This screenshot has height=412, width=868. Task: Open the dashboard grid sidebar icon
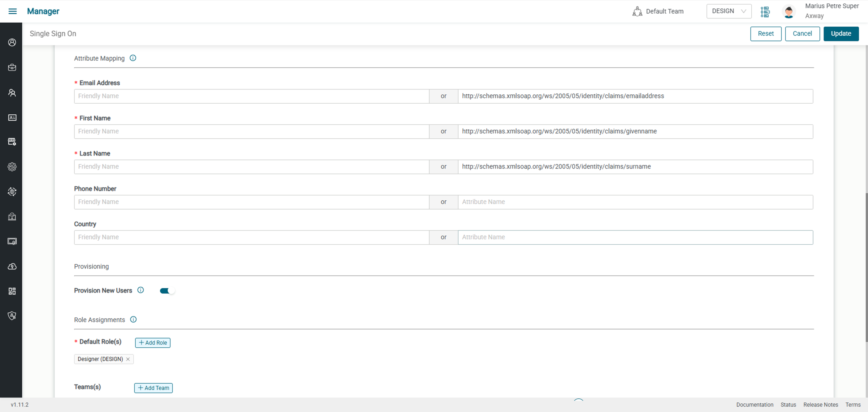[12, 291]
